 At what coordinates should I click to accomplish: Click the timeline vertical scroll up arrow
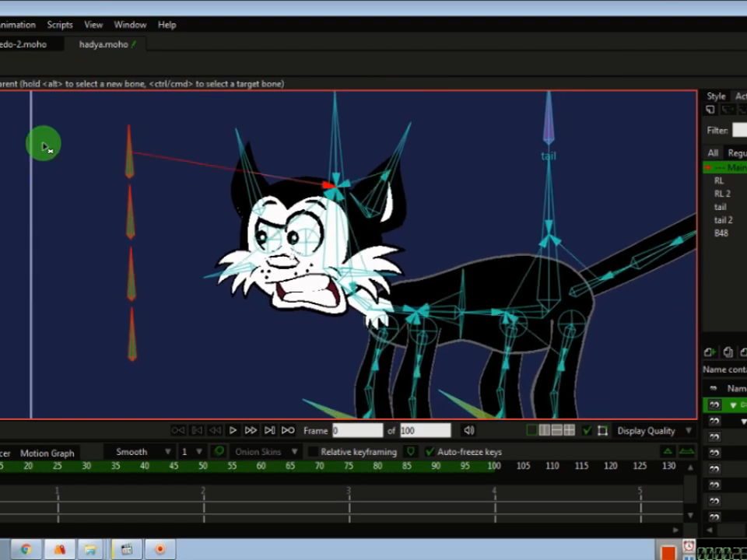coord(690,468)
